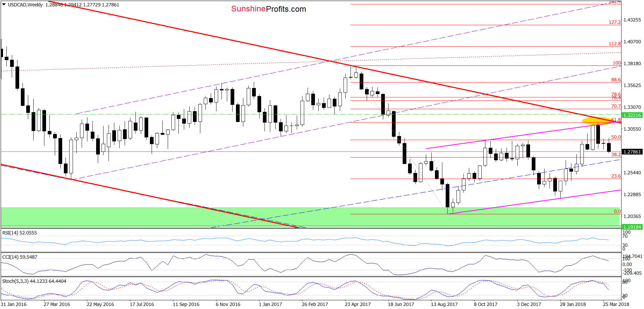Click the Stoch(5,3,3) indicator label
644x309 pixels.
pos(34,281)
